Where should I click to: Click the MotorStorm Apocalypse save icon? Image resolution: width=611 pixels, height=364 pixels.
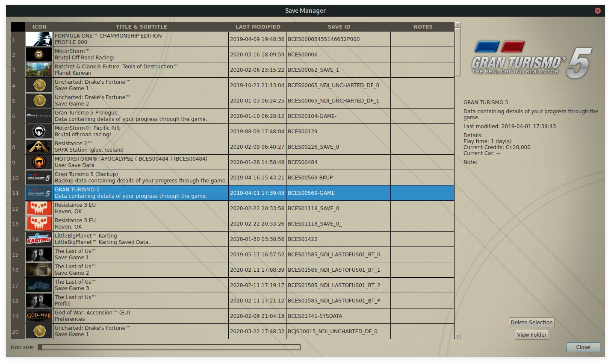39,162
